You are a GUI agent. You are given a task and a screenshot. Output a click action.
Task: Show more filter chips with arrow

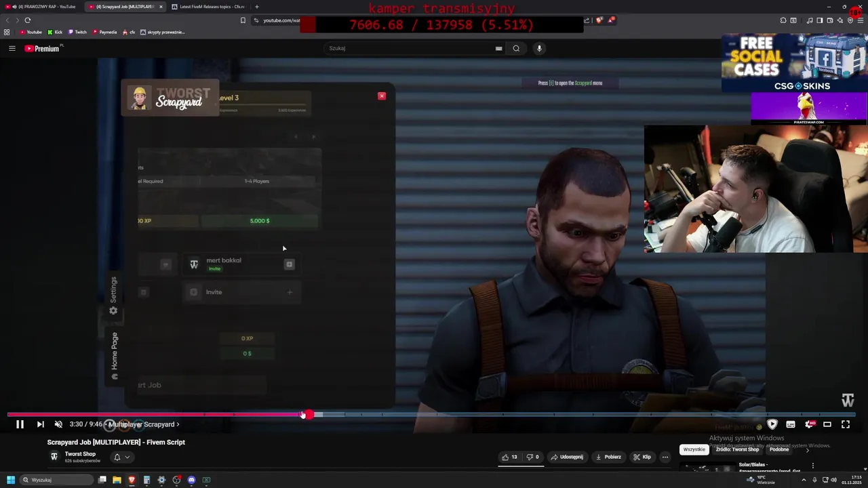pyautogui.click(x=807, y=450)
